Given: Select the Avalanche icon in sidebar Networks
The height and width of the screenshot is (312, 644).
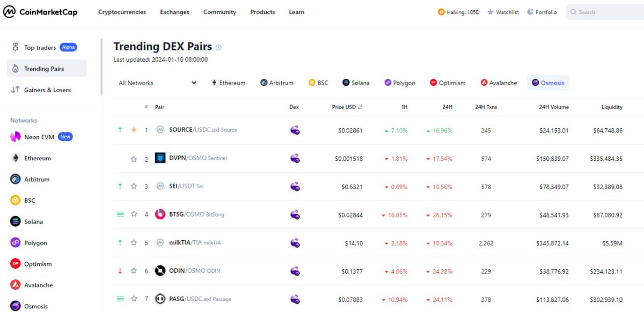Looking at the screenshot, I should [x=15, y=285].
